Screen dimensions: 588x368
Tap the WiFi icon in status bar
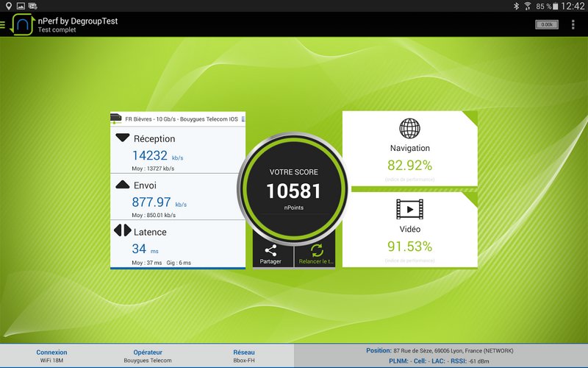(527, 6)
